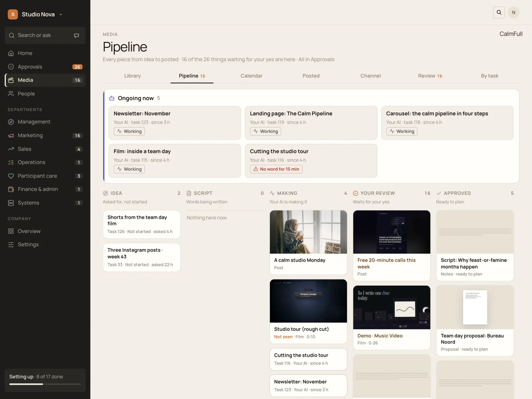Open Demo Music Video thumbnail

(392, 308)
